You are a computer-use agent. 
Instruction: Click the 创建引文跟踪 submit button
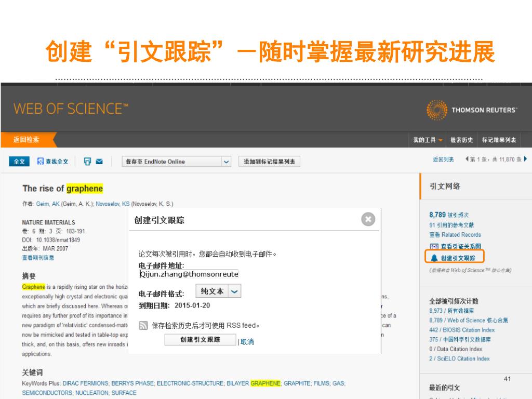200,340
